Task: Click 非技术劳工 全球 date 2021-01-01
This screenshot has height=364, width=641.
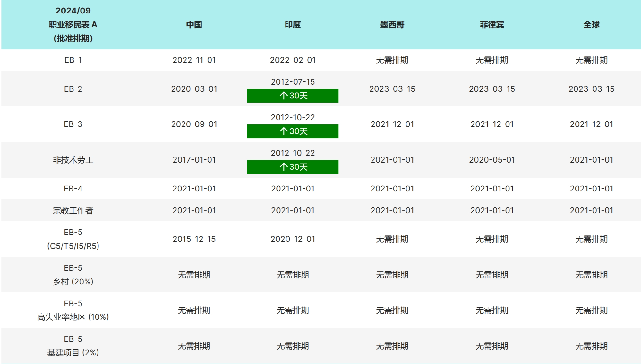Action: click(x=591, y=160)
